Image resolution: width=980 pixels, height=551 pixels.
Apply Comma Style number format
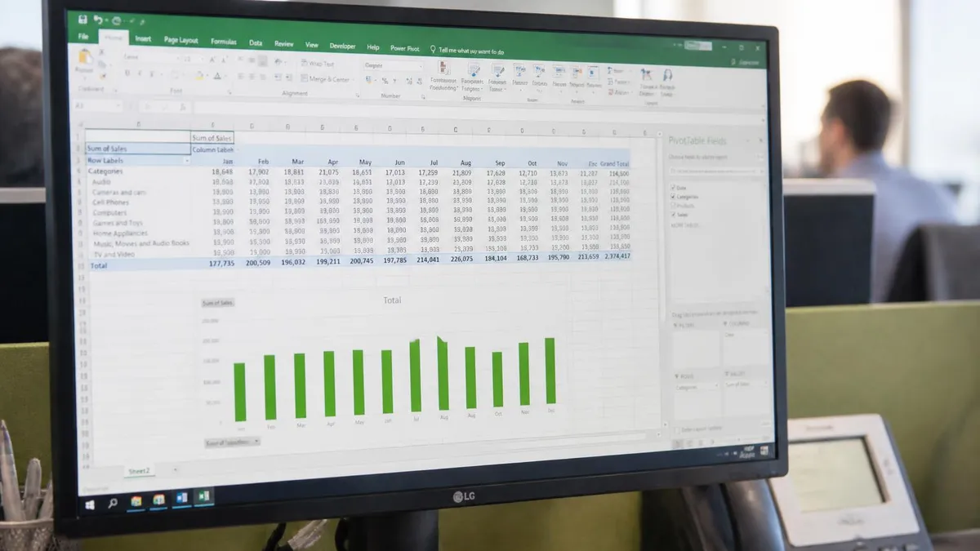coord(394,81)
